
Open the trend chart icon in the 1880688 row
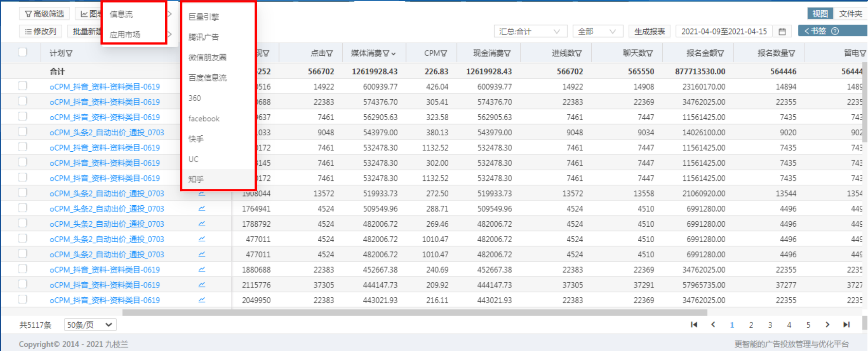point(202,269)
